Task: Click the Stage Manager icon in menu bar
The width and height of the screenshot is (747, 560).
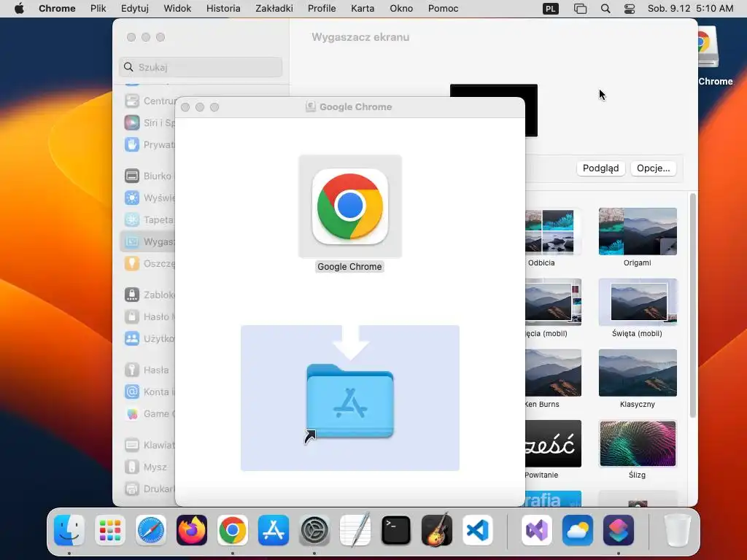Action: point(580,9)
